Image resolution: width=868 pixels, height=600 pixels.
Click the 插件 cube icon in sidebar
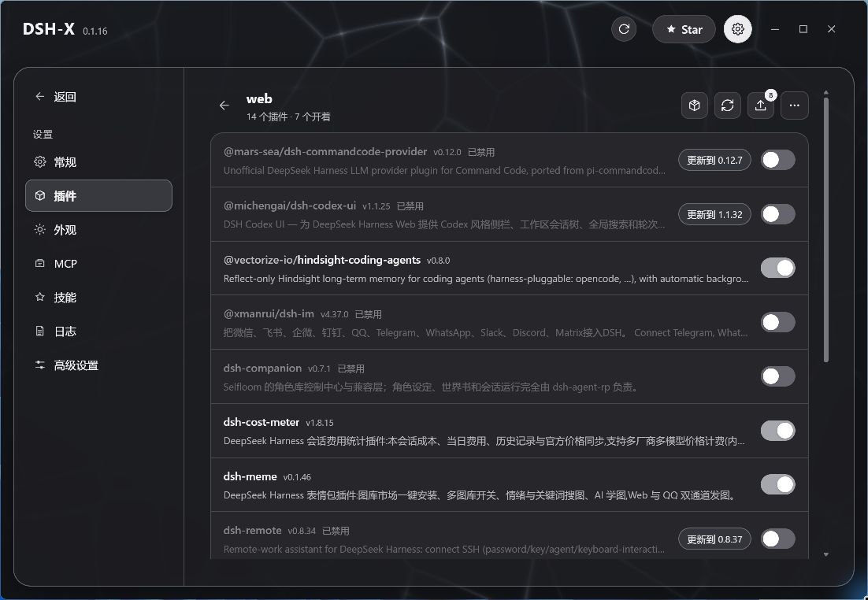[x=40, y=195]
